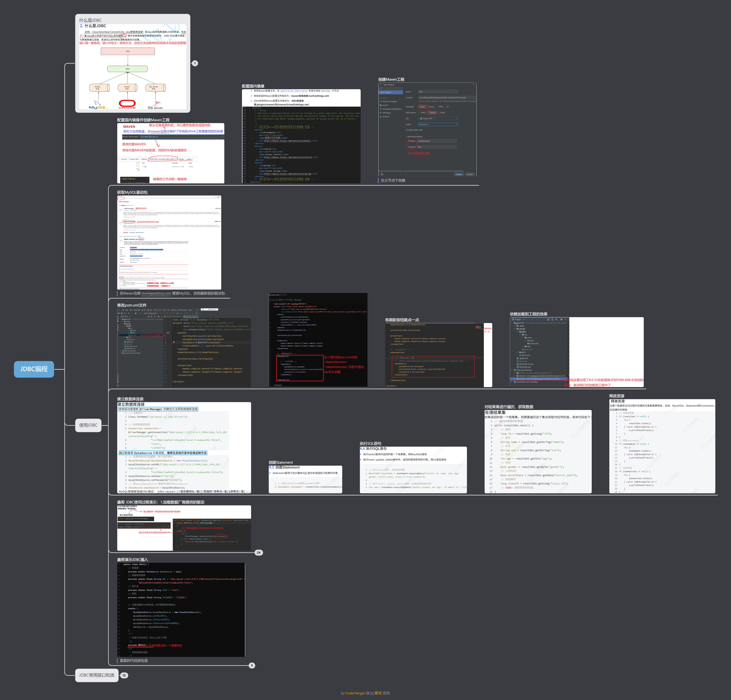Open the 创建Statement code image
The image size is (731, 700).
(305, 479)
